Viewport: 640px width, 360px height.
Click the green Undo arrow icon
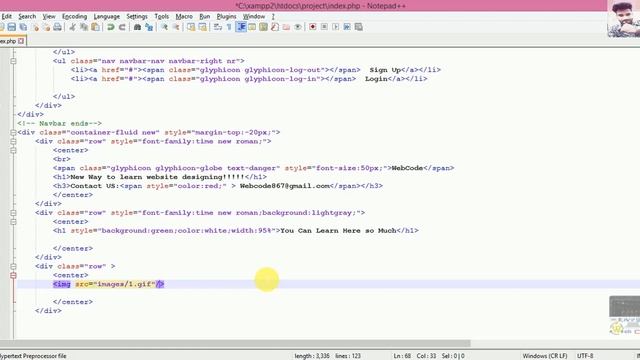tap(111, 27)
